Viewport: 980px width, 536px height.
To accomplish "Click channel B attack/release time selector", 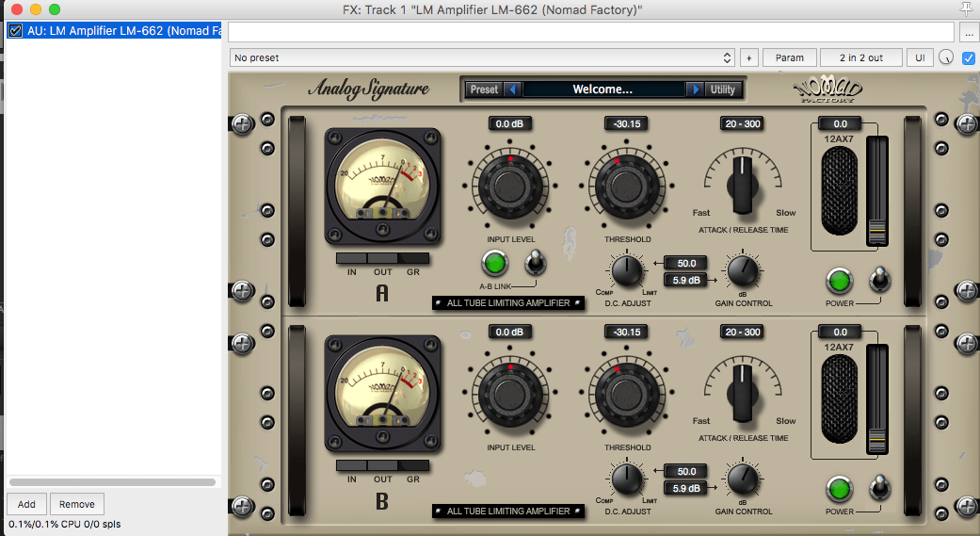I will (743, 393).
